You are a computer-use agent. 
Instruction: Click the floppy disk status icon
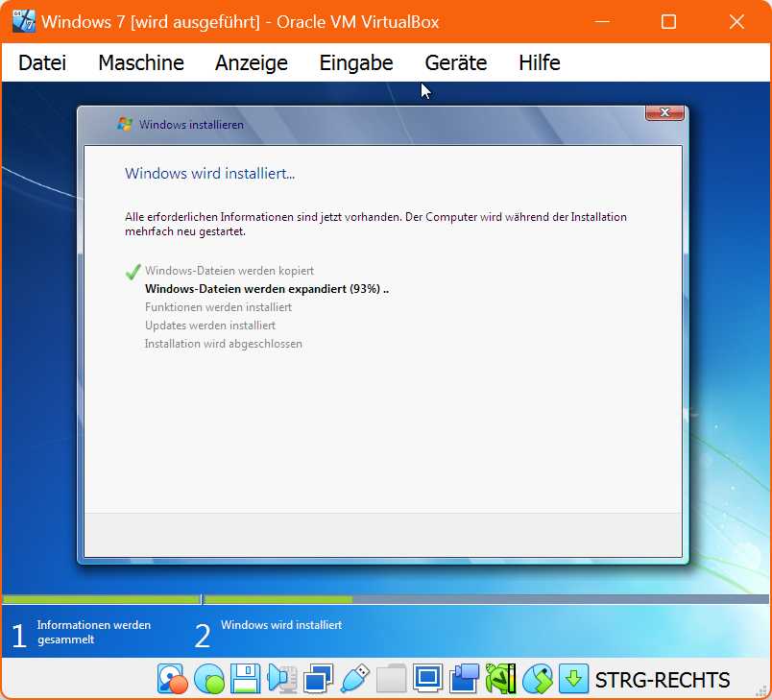[245, 679]
